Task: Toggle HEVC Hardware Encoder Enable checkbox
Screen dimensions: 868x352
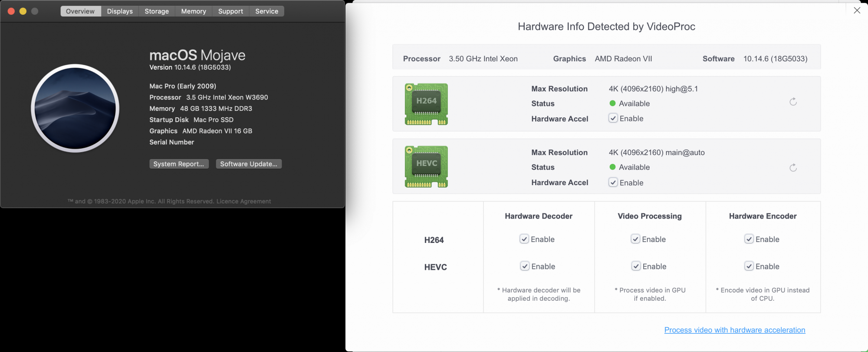Action: coord(749,266)
